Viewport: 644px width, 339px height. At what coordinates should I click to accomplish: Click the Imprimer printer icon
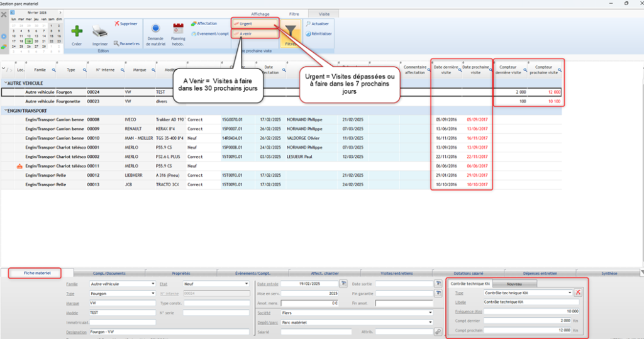(100, 31)
